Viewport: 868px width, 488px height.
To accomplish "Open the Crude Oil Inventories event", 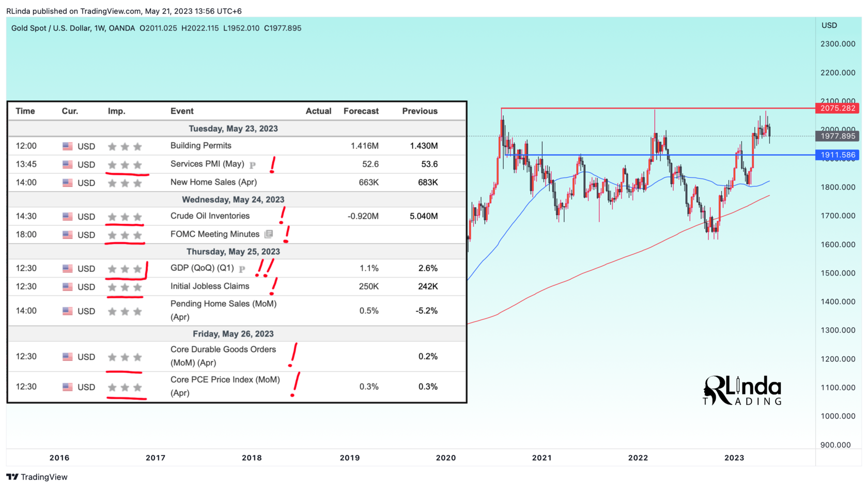I will [x=210, y=216].
